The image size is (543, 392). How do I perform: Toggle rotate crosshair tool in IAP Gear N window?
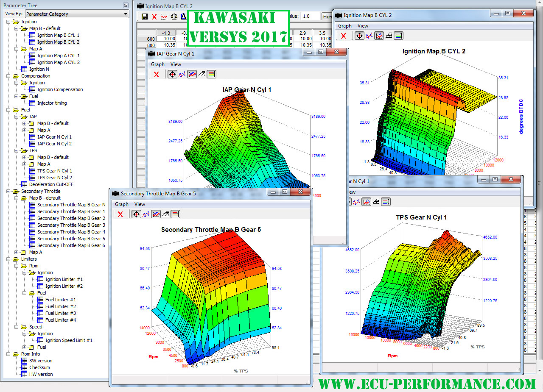click(x=172, y=74)
